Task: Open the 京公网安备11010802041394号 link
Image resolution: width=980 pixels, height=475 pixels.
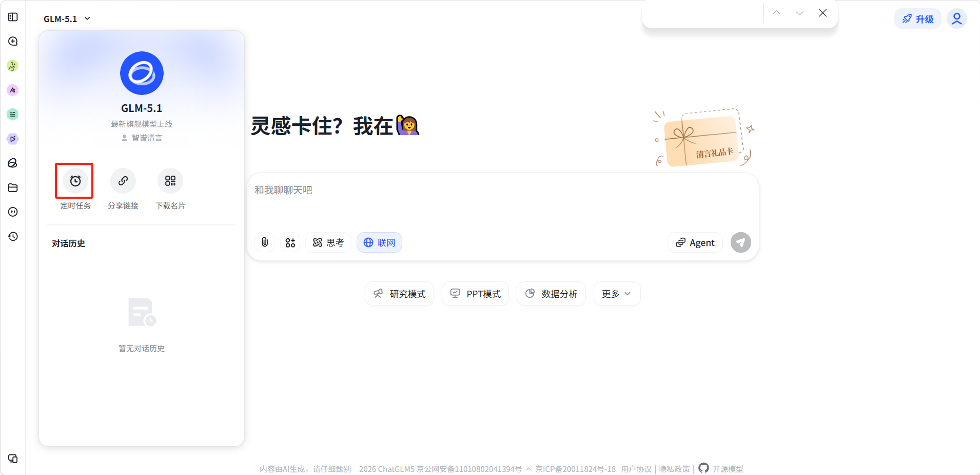Action: 469,469
